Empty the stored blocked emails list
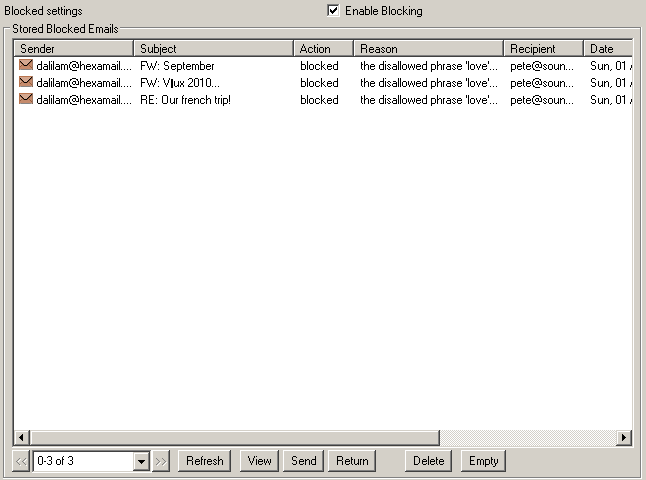This screenshot has height=480, width=646. [x=483, y=461]
